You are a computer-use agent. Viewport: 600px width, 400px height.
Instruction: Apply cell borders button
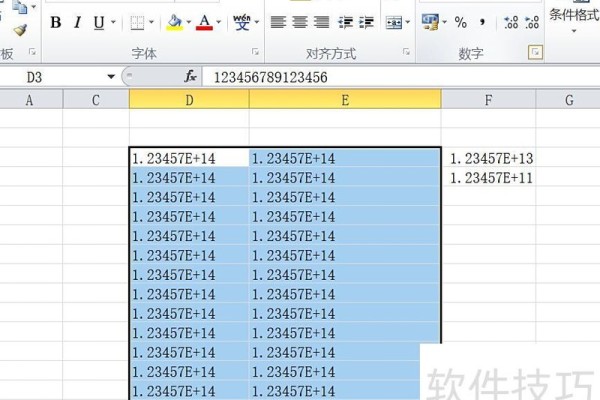point(137,22)
